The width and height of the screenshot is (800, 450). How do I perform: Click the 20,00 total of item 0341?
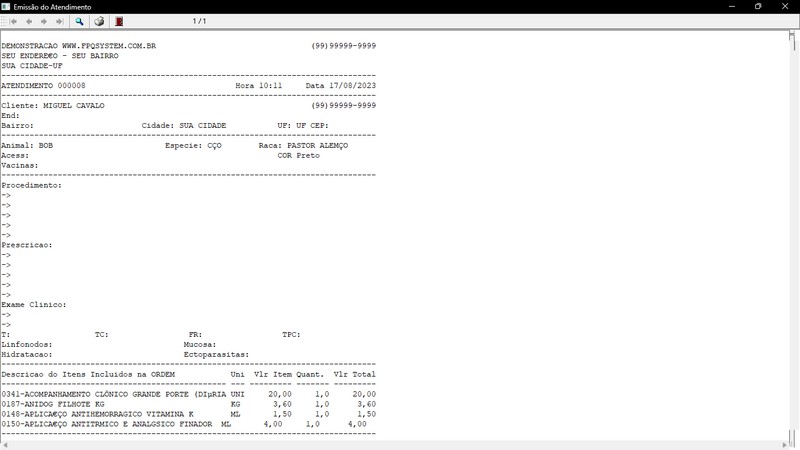pyautogui.click(x=364, y=394)
